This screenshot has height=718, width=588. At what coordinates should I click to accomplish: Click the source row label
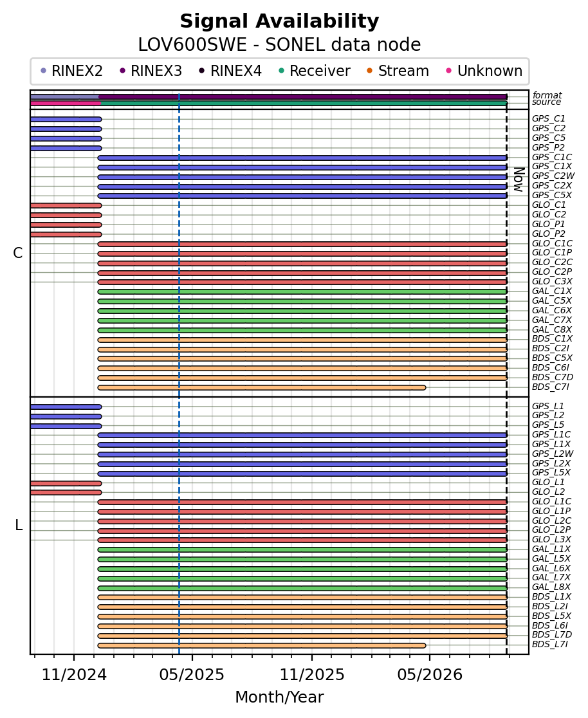(x=546, y=102)
